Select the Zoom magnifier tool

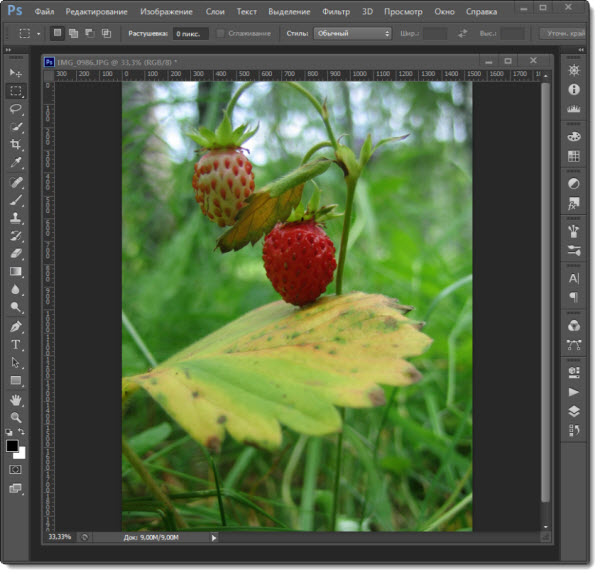tap(16, 417)
